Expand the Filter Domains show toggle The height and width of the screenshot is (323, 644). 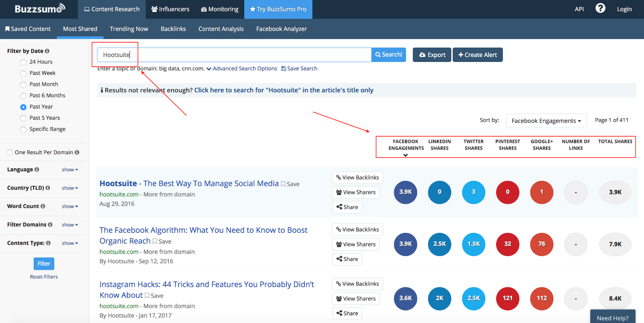70,225
